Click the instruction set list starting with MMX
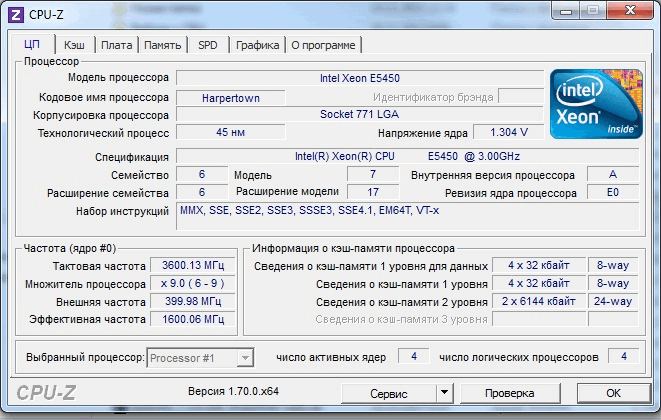Screen dimensions: 661x420 tap(408, 216)
